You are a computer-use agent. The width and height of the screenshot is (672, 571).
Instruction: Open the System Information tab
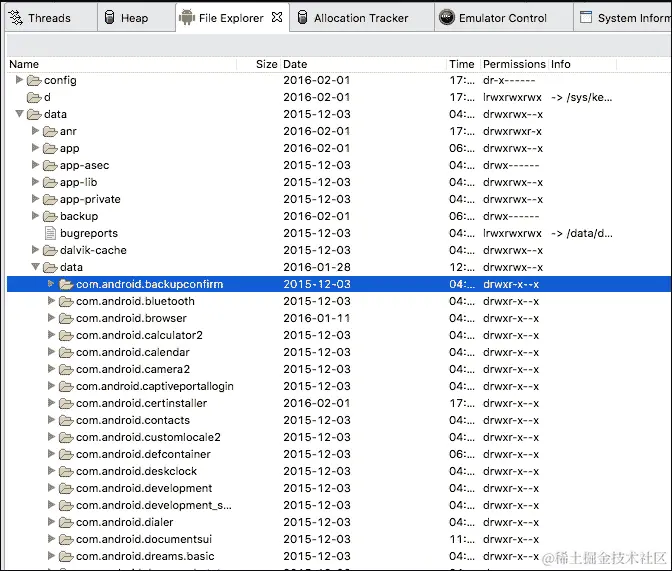(x=623, y=18)
